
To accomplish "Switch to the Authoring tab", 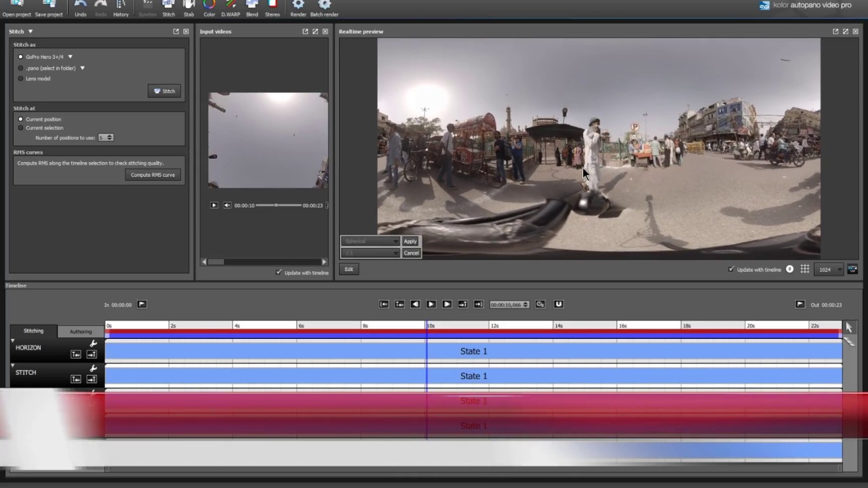I will tap(81, 331).
